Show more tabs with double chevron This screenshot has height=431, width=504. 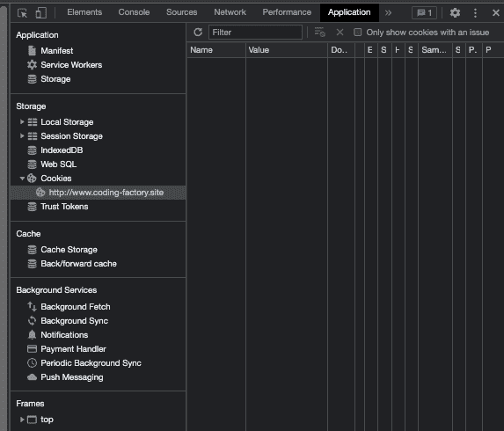pos(388,13)
